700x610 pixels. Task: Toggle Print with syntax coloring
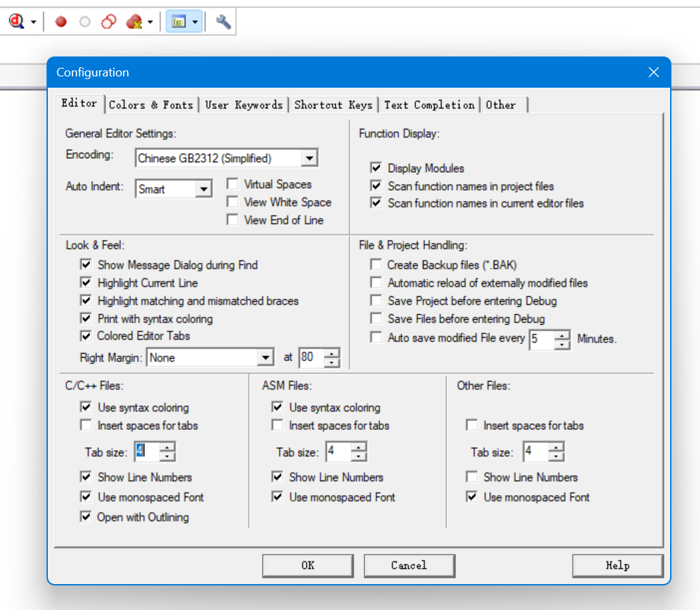pyautogui.click(x=86, y=318)
